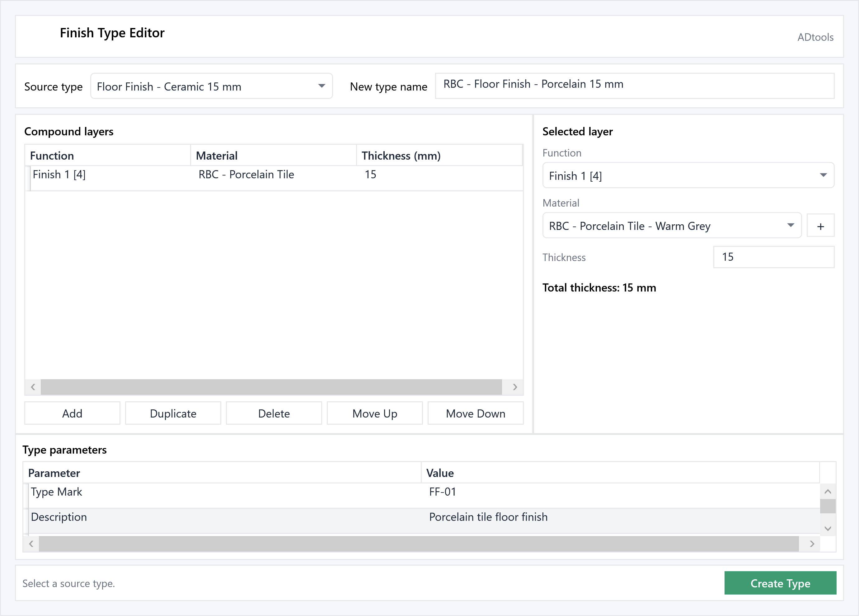Screen dimensions: 859x616
Task: Select the Finish 1 [4] layer row
Action: [274, 178]
